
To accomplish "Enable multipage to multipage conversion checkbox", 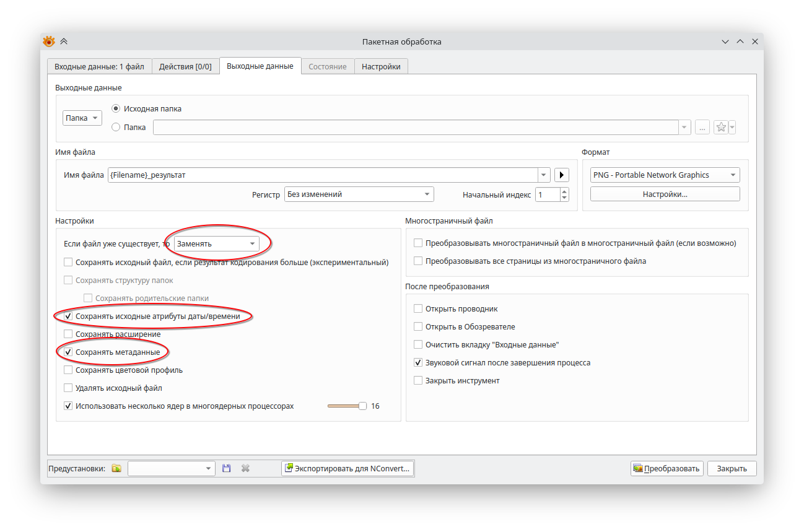I will pos(418,243).
